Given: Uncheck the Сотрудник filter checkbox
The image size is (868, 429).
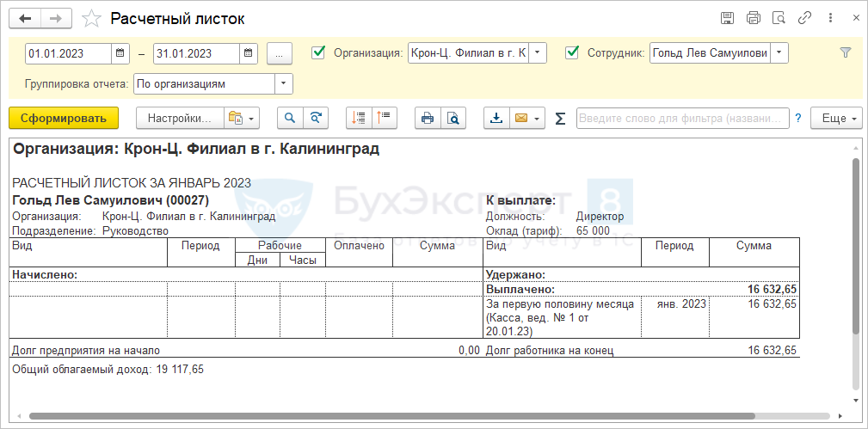Looking at the screenshot, I should [x=572, y=53].
